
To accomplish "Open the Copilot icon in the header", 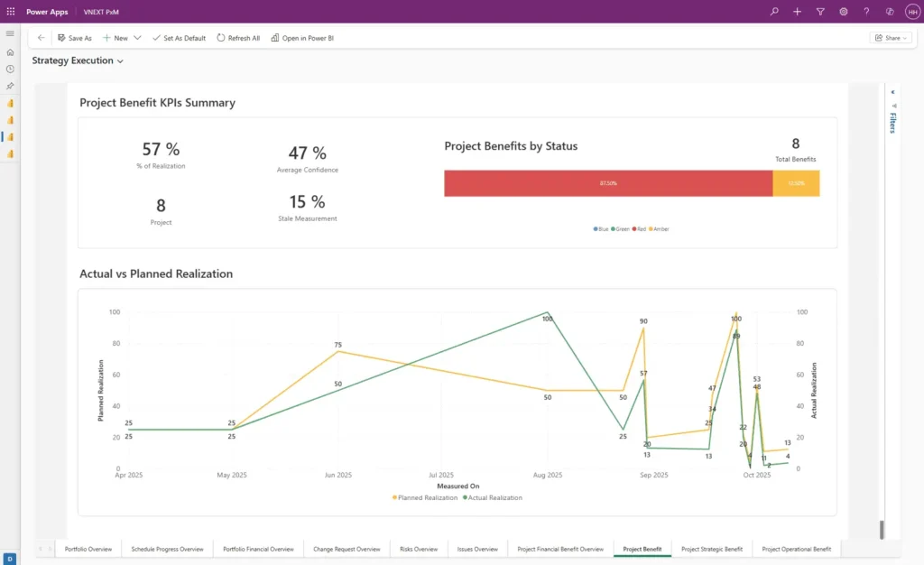I will (890, 12).
